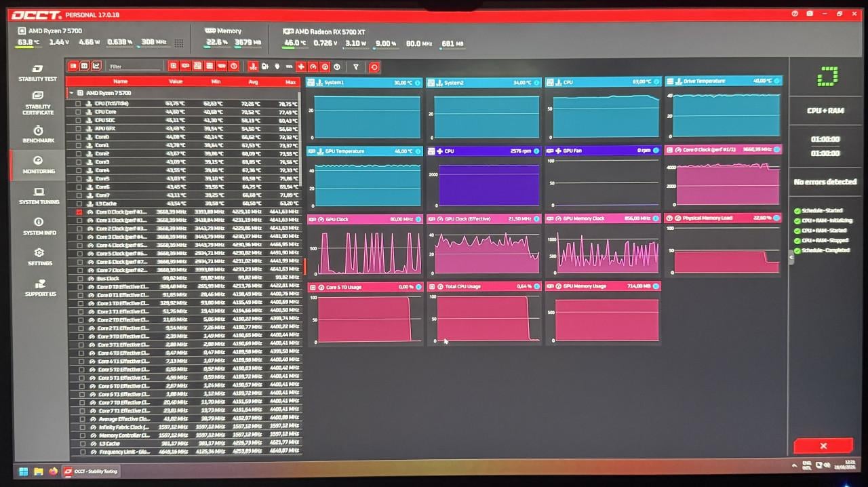
Task: Untick the Core 0 Clock (perf #1) checkbox
Action: click(x=79, y=212)
